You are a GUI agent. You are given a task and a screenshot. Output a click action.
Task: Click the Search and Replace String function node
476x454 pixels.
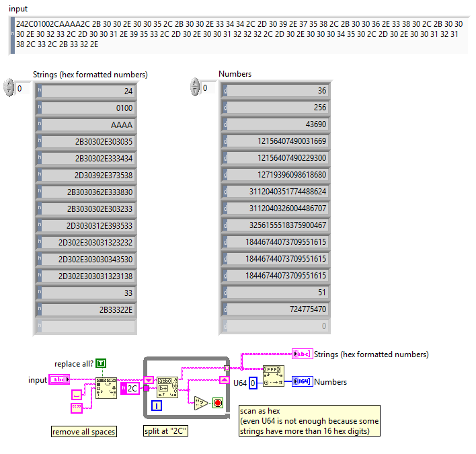coord(106,388)
